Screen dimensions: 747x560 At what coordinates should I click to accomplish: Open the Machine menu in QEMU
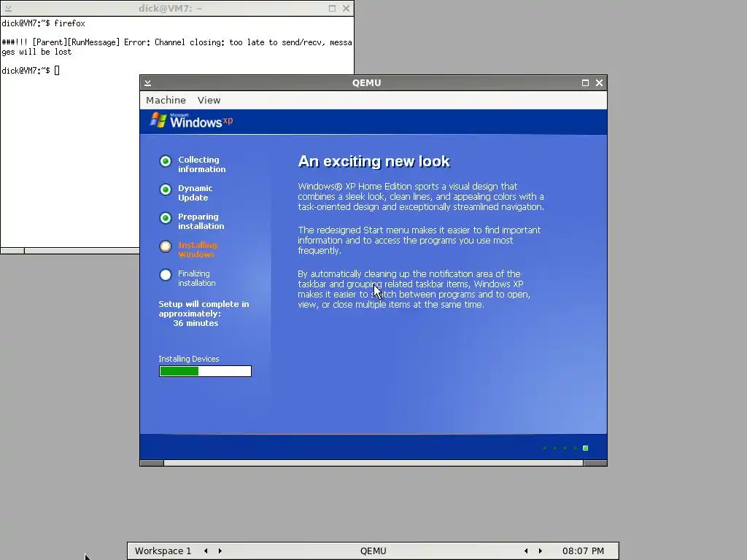(166, 100)
